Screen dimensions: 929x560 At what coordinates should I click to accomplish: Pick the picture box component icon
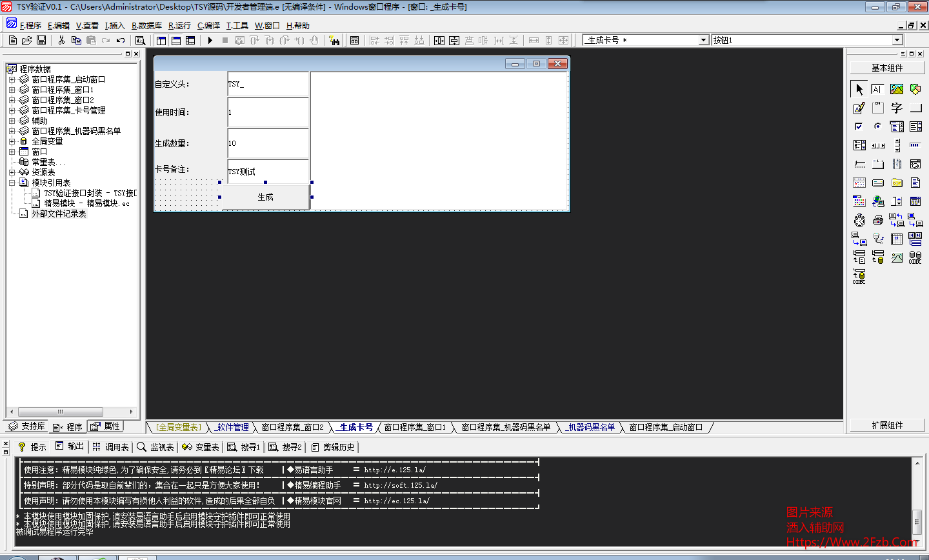pyautogui.click(x=896, y=88)
